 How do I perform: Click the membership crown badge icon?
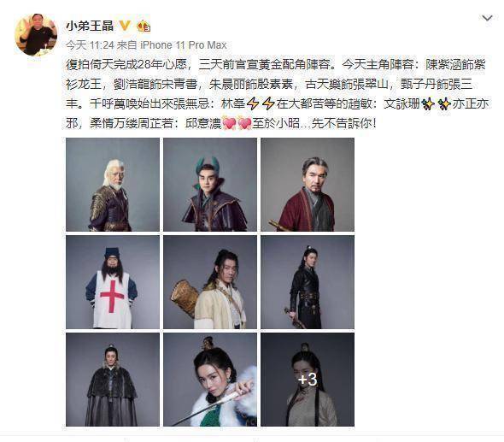point(144,26)
